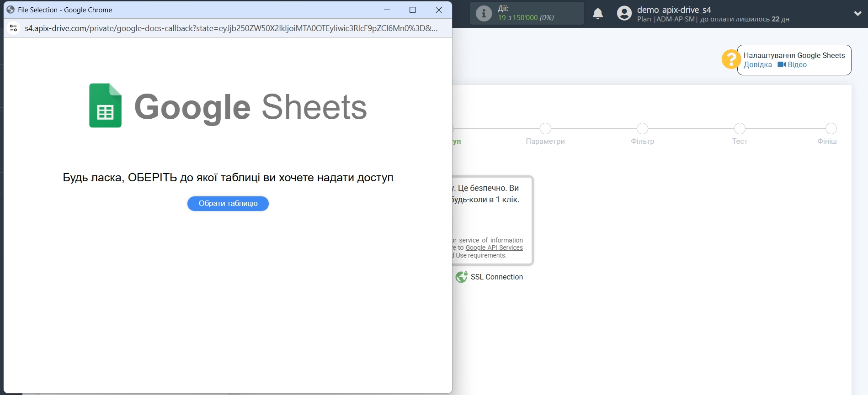Image resolution: width=868 pixels, height=395 pixels.
Task: Click the Plan ADM-AP-SM payment info text
Action: 713,19
